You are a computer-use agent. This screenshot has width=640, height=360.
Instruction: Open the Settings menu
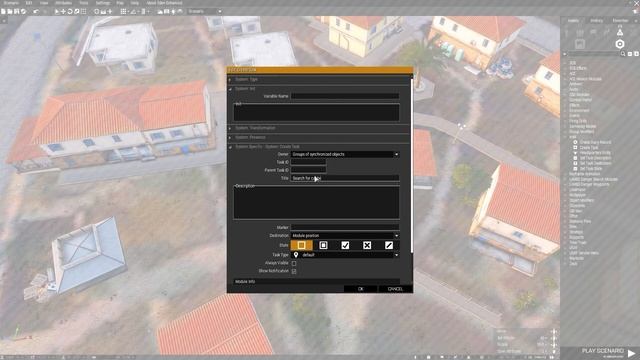tap(103, 3)
